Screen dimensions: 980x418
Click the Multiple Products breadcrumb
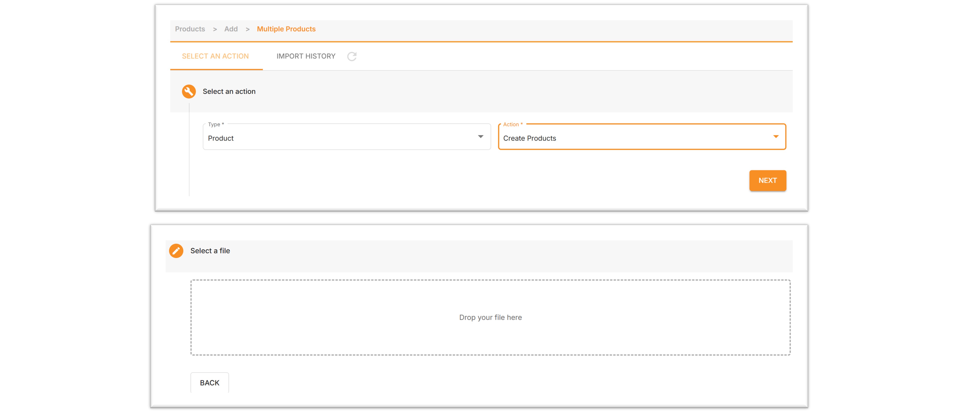point(286,29)
